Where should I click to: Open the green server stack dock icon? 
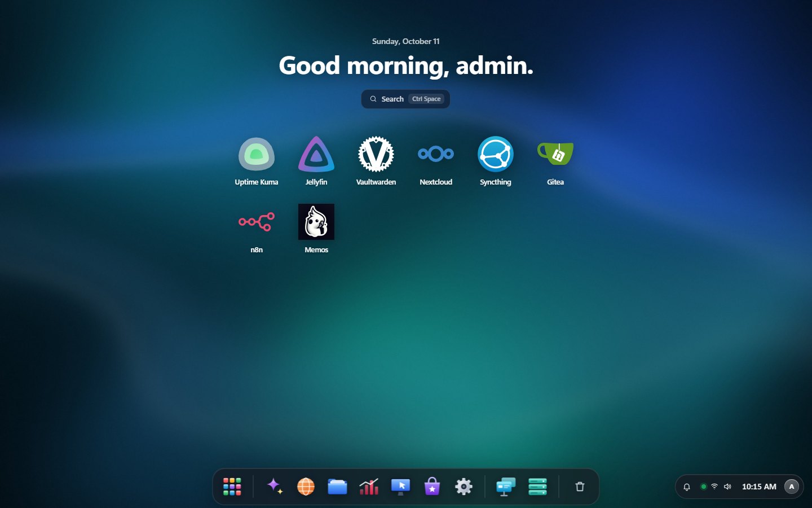[x=537, y=487]
